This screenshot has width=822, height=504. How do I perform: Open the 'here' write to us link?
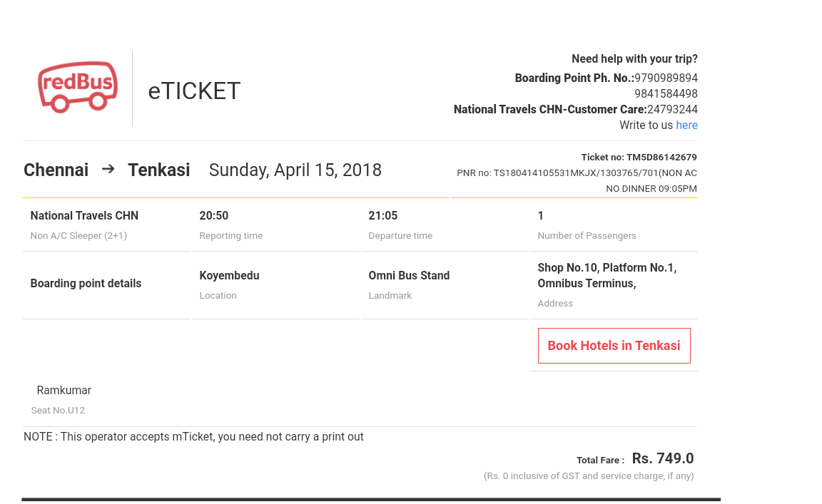tap(686, 125)
